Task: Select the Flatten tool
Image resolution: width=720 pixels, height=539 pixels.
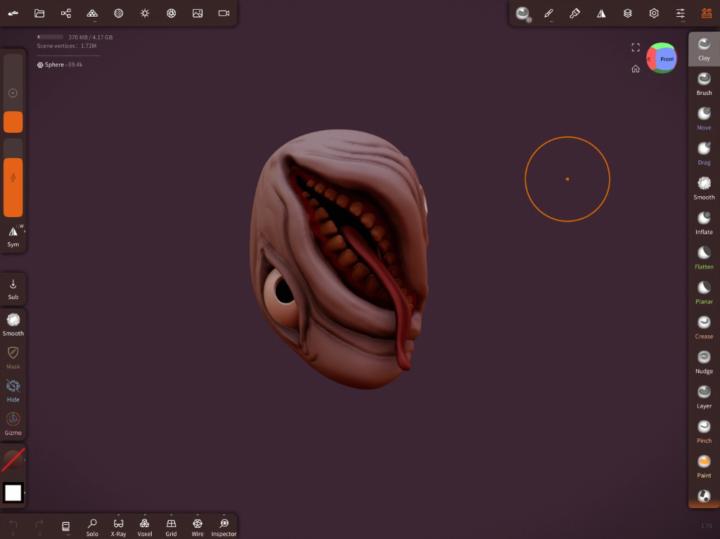Action: [x=704, y=256]
